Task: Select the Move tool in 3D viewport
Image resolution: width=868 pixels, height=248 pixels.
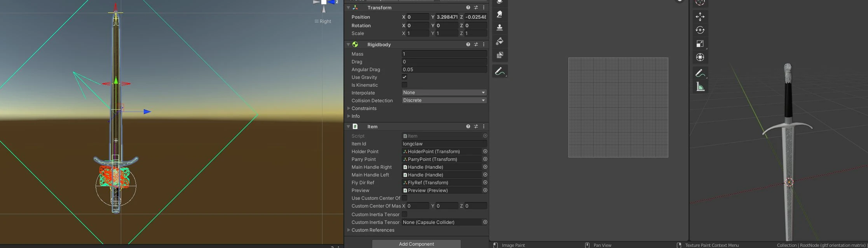Action: pyautogui.click(x=700, y=16)
